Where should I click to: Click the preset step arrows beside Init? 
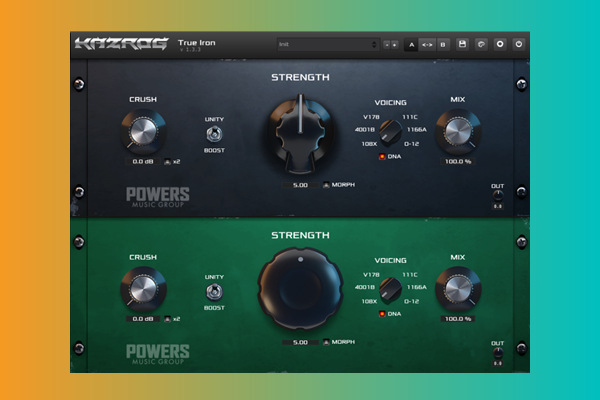pyautogui.click(x=390, y=45)
